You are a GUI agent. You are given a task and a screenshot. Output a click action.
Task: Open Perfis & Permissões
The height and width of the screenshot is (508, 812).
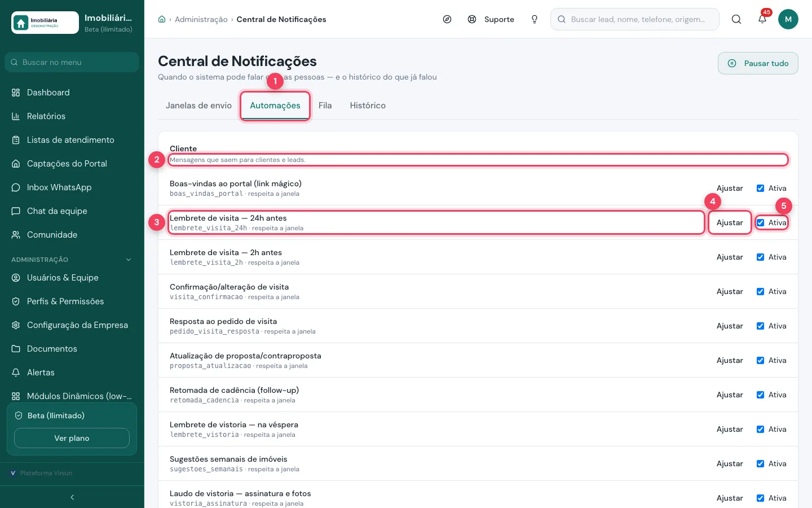(72, 301)
